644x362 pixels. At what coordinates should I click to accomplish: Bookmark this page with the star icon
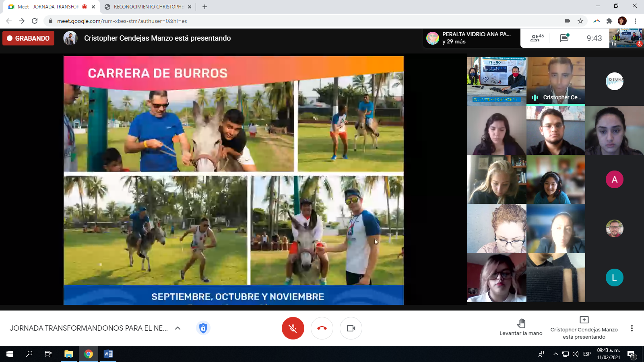coord(580,21)
